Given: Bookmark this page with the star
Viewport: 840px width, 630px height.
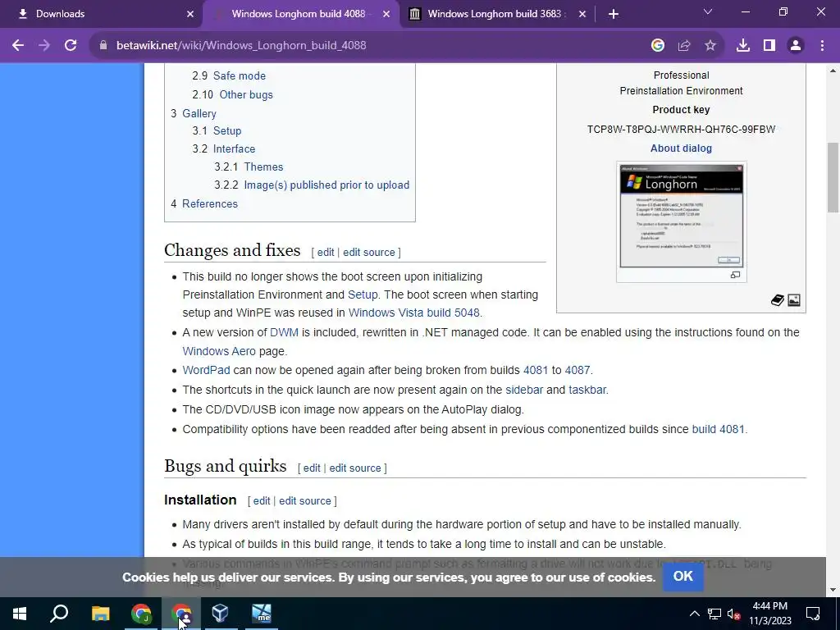Looking at the screenshot, I should (710, 46).
